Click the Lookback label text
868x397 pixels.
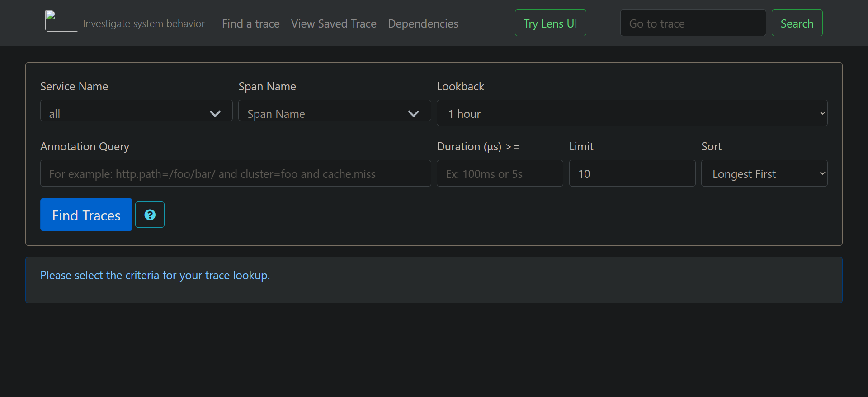(460, 87)
